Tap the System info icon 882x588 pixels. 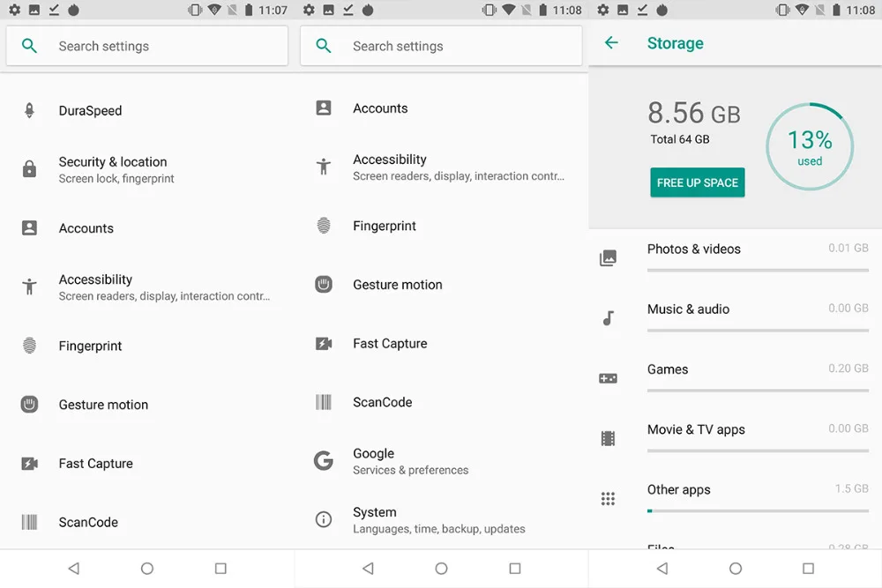324,519
